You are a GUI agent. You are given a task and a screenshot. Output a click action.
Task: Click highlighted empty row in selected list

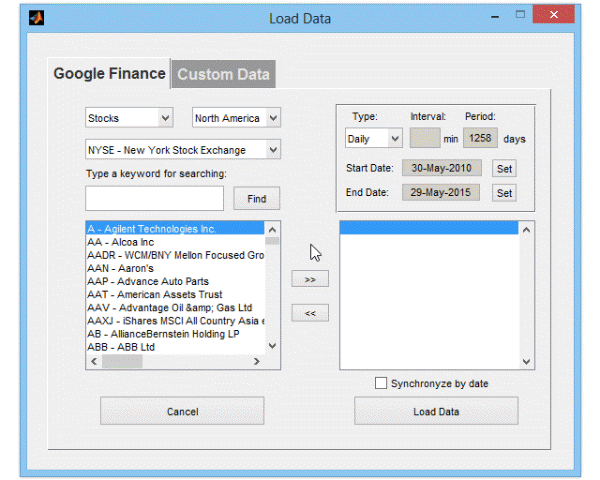click(x=429, y=228)
